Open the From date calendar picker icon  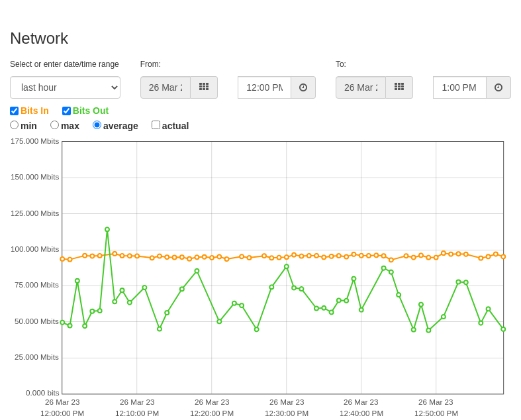204,87
